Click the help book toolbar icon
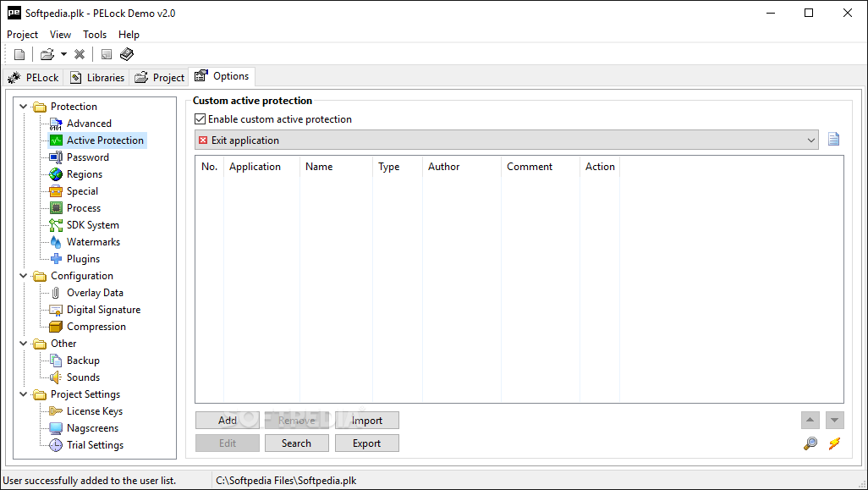This screenshot has height=490, width=868. click(x=127, y=54)
